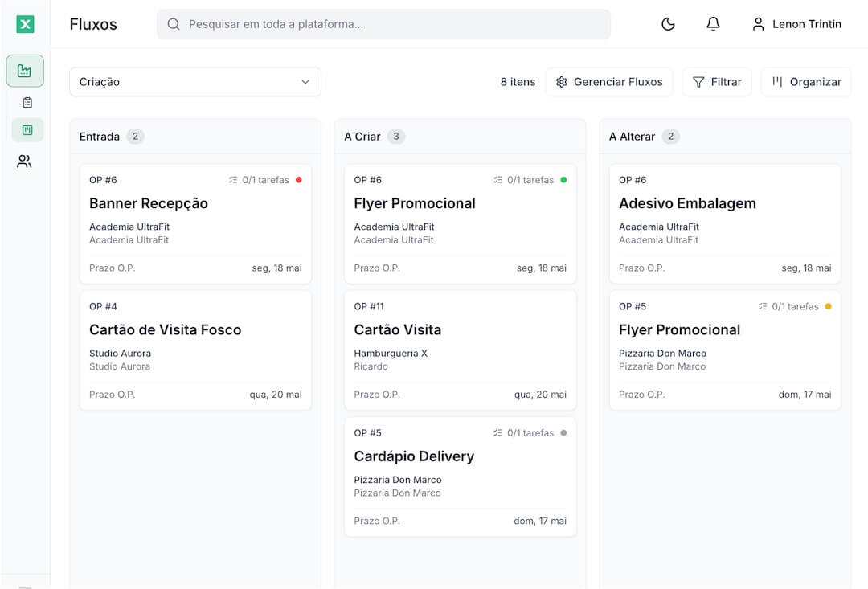Viewport: 868px width, 589px height.
Task: Open Lenon Trintin user menu
Action: [x=796, y=24]
